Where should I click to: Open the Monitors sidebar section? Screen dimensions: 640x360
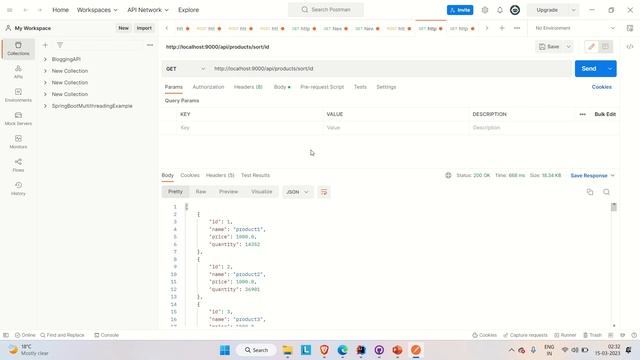click(x=18, y=142)
